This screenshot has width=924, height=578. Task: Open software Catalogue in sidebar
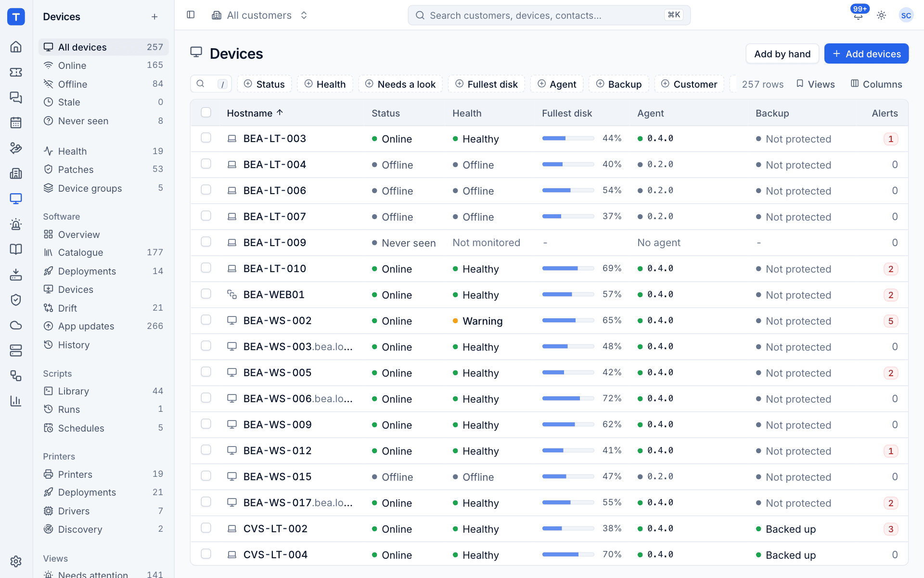(103, 252)
